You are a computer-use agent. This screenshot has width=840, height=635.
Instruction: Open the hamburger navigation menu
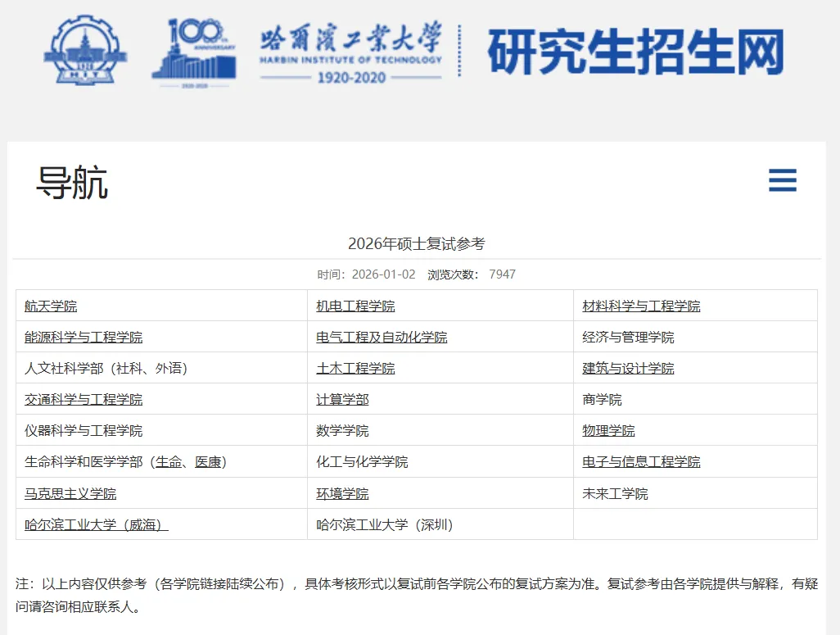782,180
